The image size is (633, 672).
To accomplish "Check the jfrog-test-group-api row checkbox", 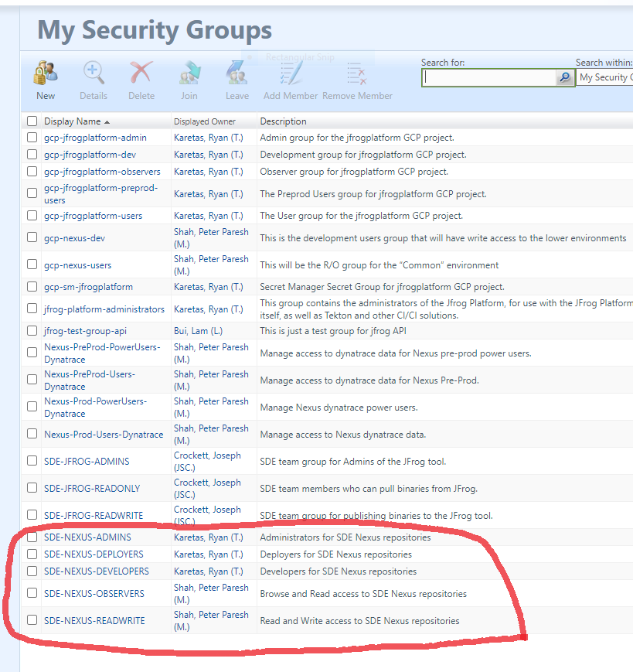I will point(32,330).
